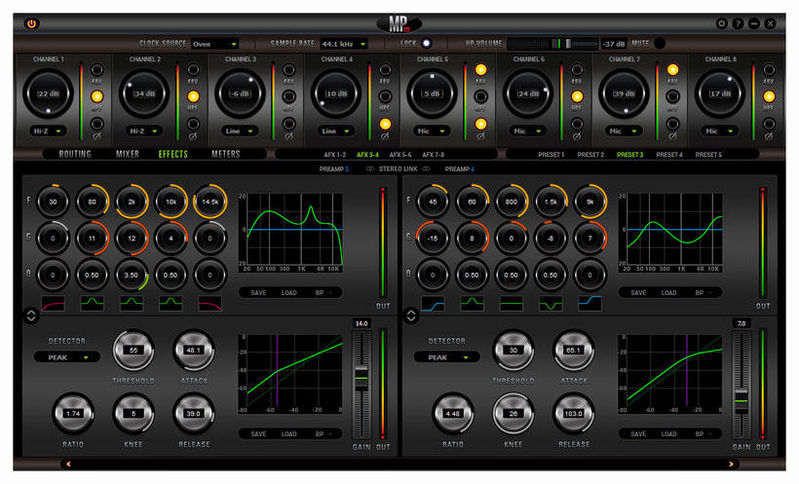Click the Preamp 4 gain knob showing -15
This screenshot has height=484, width=799.
click(433, 238)
